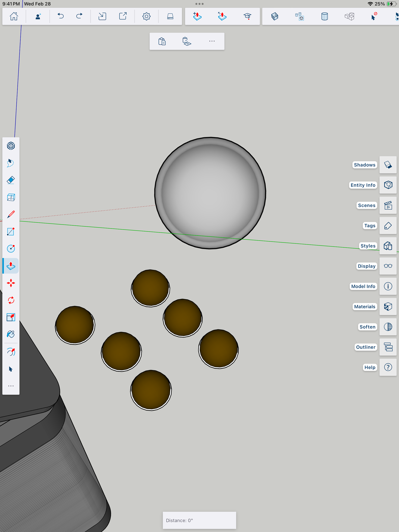This screenshot has height=532, width=399.
Task: Open the Outliner panel
Action: (388, 347)
